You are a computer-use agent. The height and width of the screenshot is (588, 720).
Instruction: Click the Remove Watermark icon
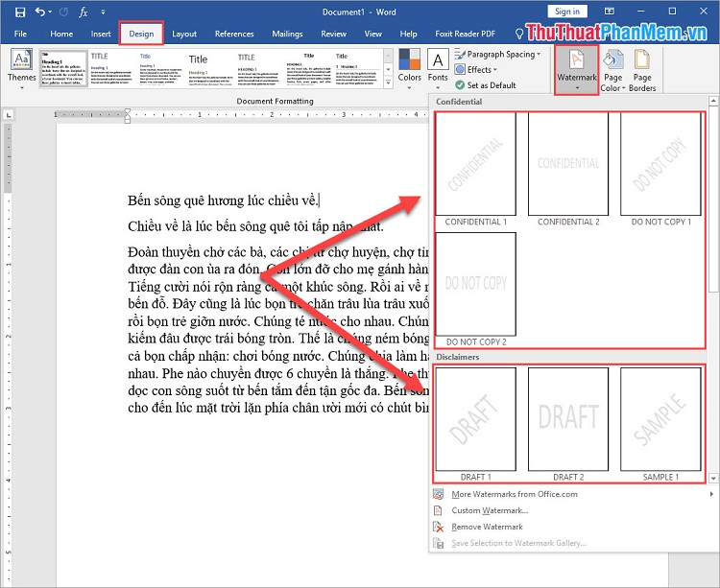[x=439, y=527]
